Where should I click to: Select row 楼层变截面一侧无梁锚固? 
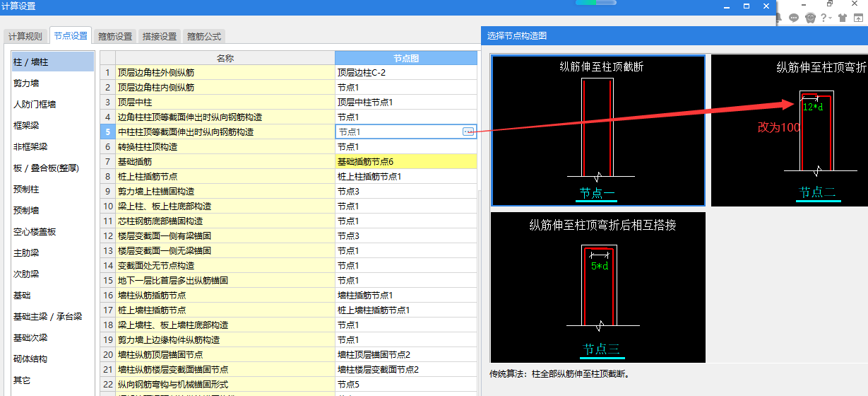click(225, 250)
